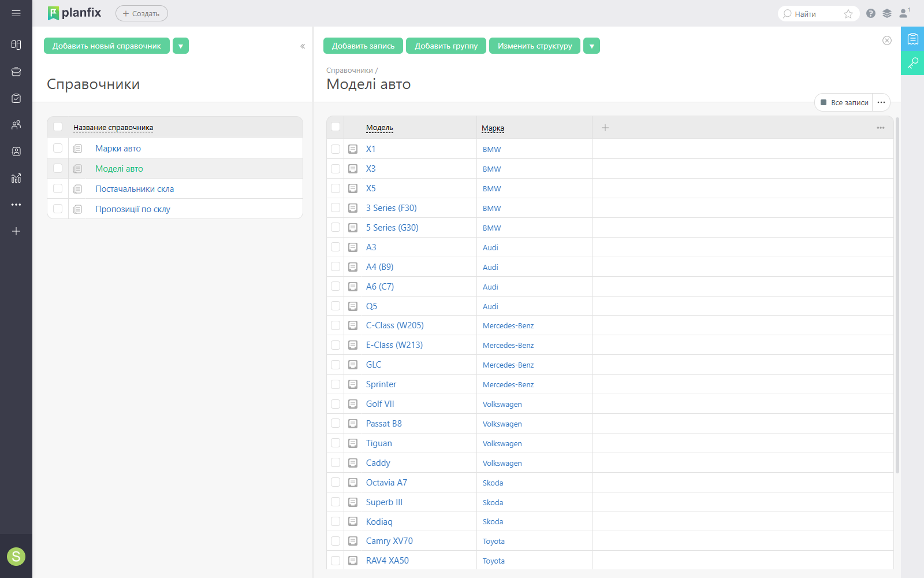The image size is (924, 578).
Task: Check the Kodiaq record checkbox
Action: pyautogui.click(x=336, y=521)
